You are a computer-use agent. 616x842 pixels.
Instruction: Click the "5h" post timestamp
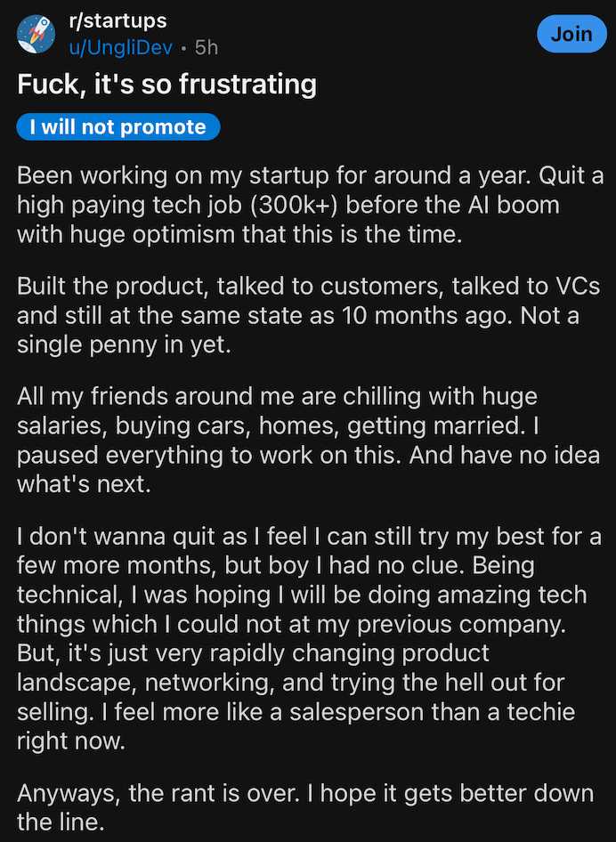pos(206,46)
